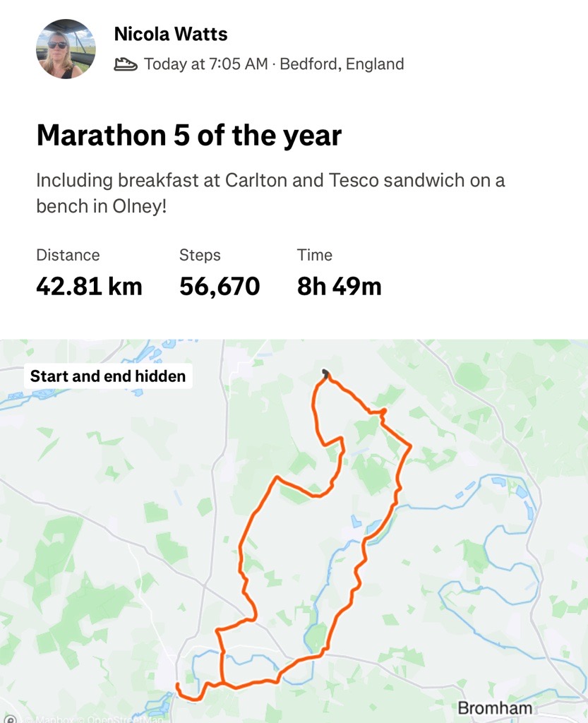Click the 'Bedford, England' location text
588x723 pixels.
point(342,64)
